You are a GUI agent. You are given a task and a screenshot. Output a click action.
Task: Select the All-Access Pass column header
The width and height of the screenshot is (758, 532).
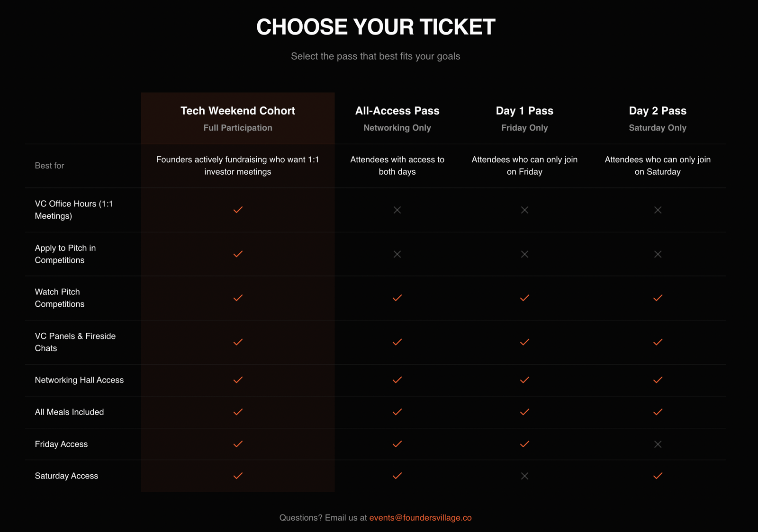pos(397,111)
